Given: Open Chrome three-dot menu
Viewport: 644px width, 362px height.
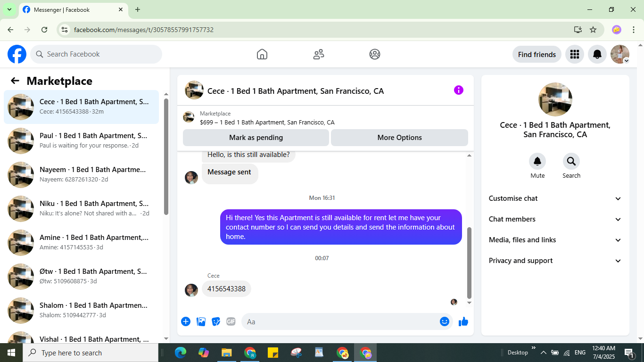Looking at the screenshot, I should click(634, 30).
